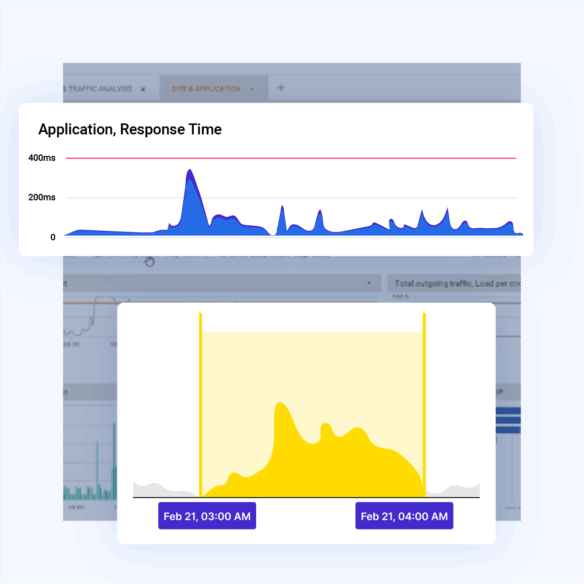The height and width of the screenshot is (584, 584).
Task: Click the 200ms axis label
Action: coord(42,197)
